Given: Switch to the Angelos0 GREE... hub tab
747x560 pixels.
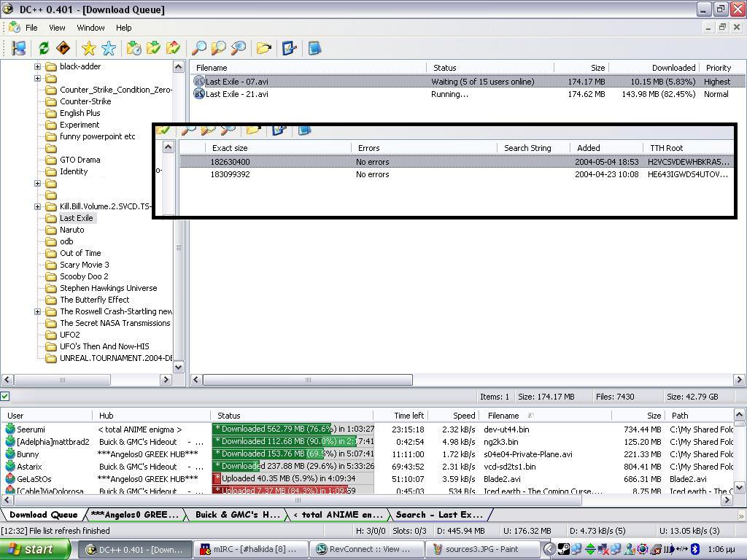Looking at the screenshot, I should click(134, 514).
